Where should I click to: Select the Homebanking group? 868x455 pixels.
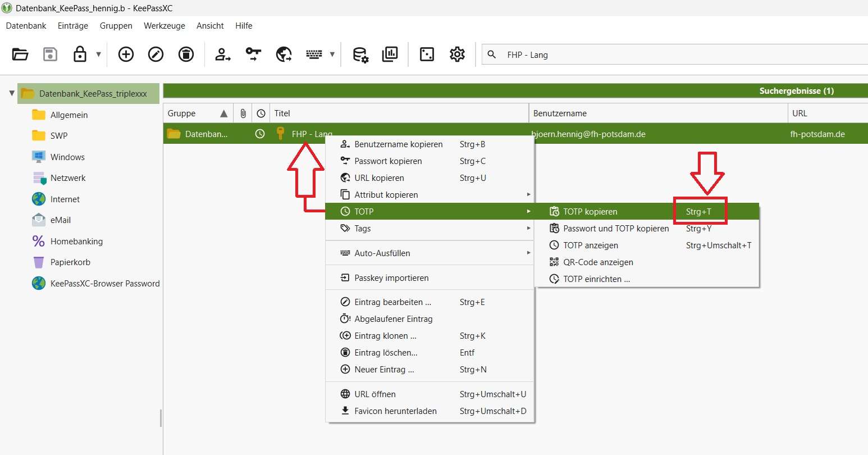point(76,242)
